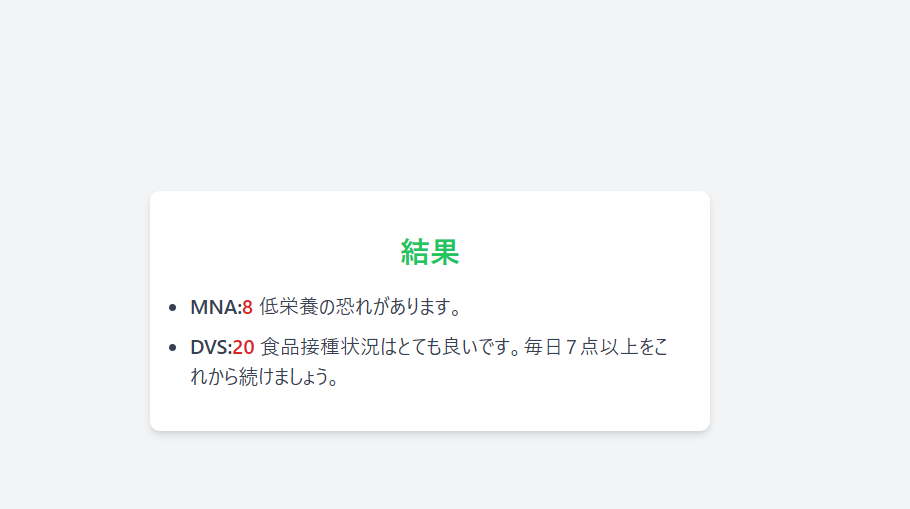The width and height of the screenshot is (910, 509).
Task: Click the 恐れ word in MNA result
Action: (x=355, y=306)
